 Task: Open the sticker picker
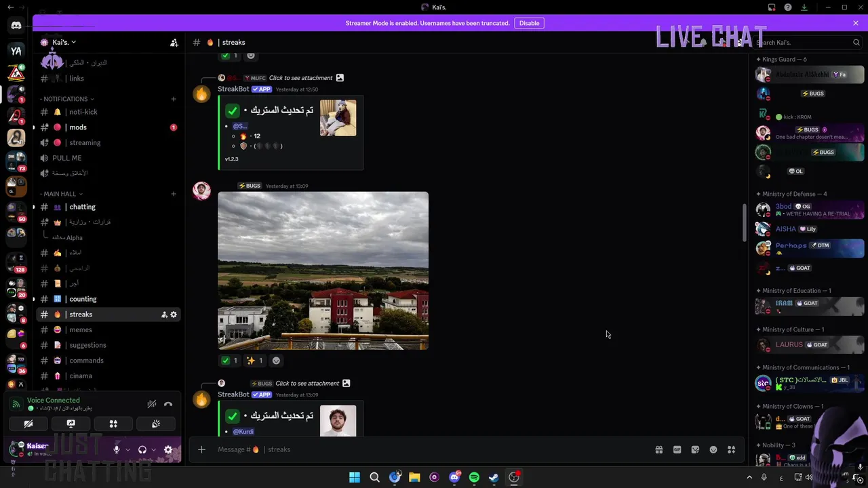click(695, 449)
